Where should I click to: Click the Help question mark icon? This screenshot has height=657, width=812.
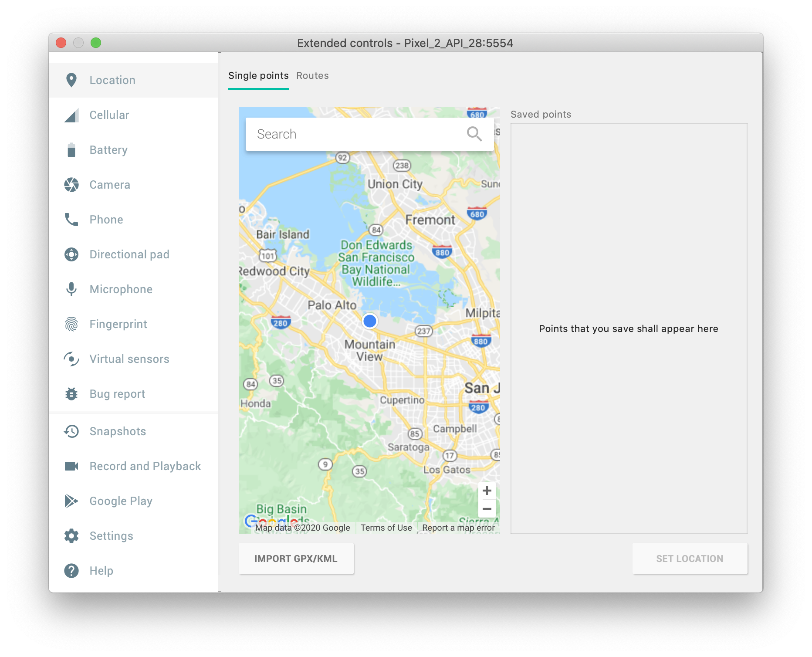[71, 571]
